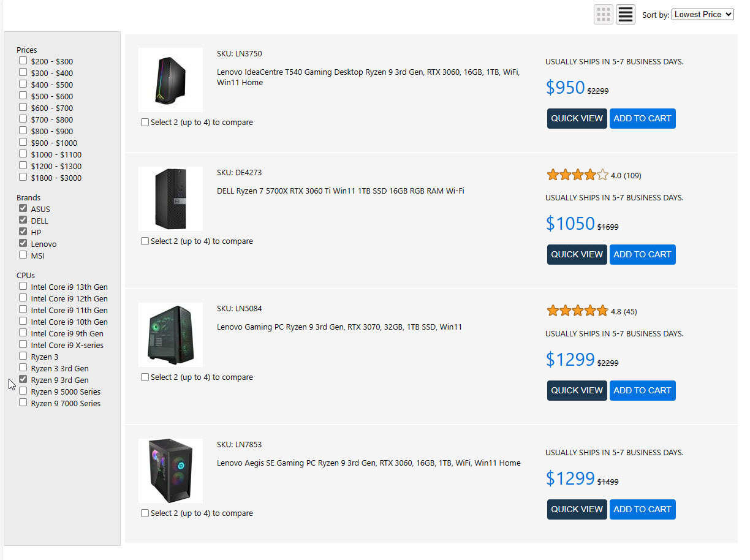Quick View the Lenovo IdeaCentre T540
Viewport: 750px width, 560px height.
(577, 118)
